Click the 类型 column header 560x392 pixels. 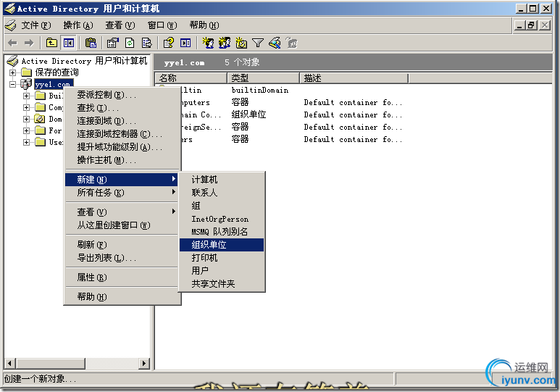[x=264, y=78]
